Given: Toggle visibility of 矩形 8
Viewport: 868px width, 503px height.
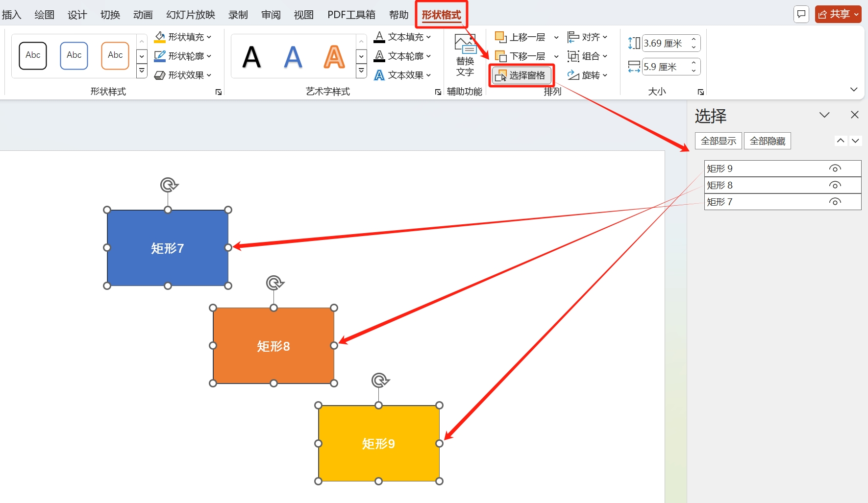Looking at the screenshot, I should (x=835, y=185).
